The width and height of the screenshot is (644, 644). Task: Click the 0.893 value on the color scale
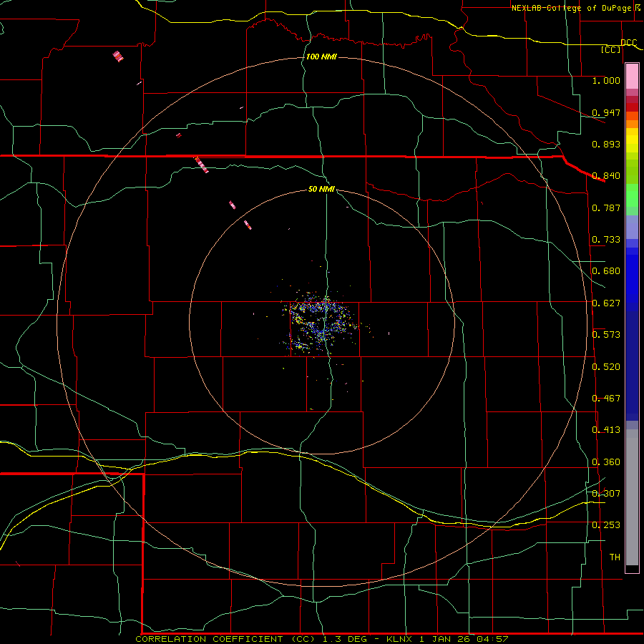pos(606,144)
